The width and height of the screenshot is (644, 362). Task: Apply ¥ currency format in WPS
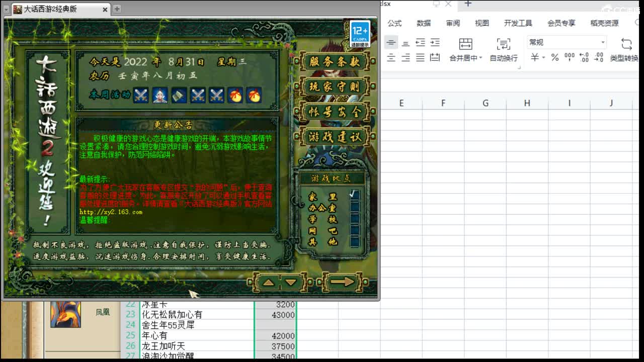pos(535,58)
